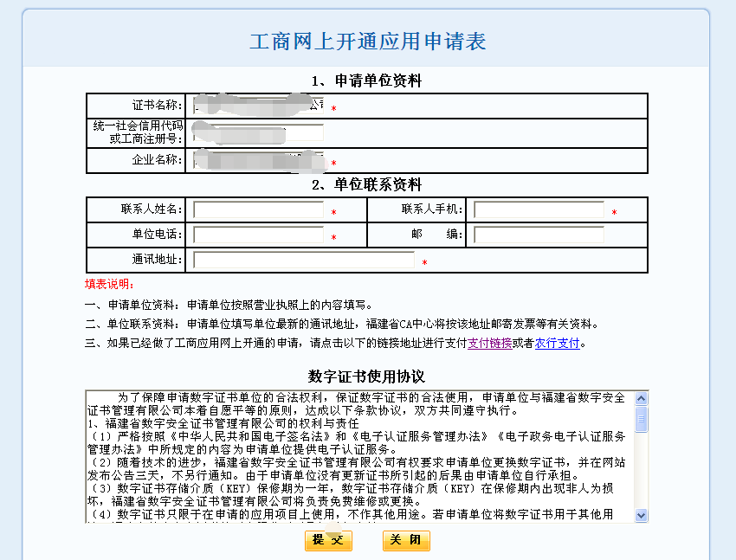Click the red 填表说明 label
This screenshot has width=736, height=560.
[x=109, y=284]
